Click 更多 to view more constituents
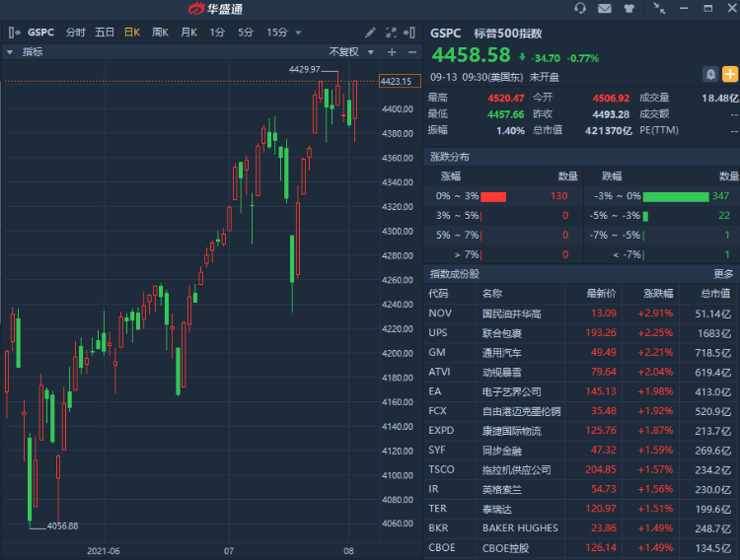 click(x=723, y=273)
